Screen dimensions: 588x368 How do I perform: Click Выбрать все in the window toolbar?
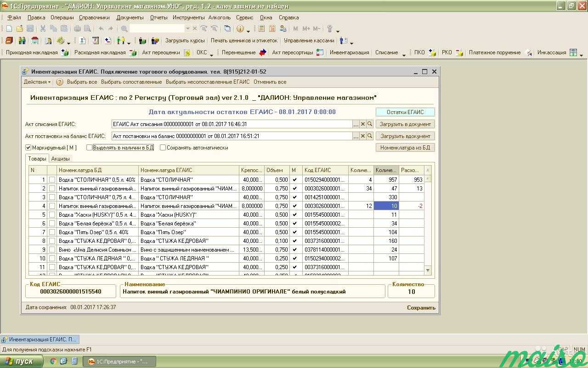click(x=82, y=82)
